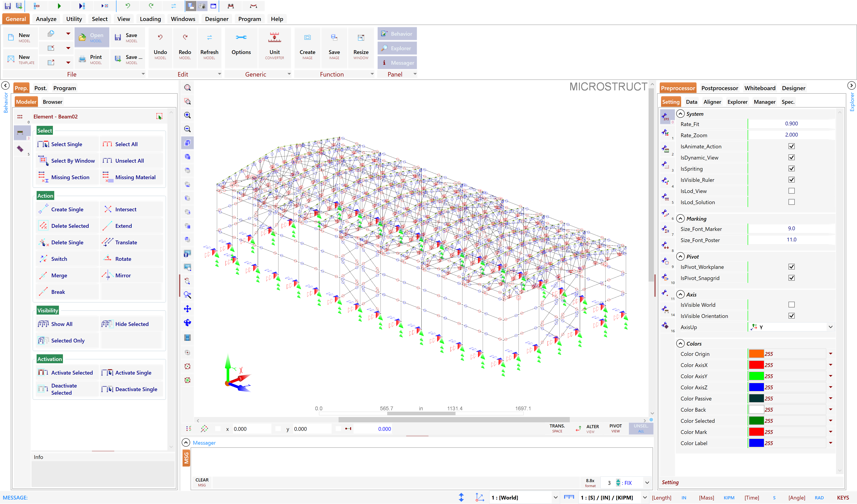Click the Behavior panel button
Image resolution: width=857 pixels, height=504 pixels.
[397, 34]
